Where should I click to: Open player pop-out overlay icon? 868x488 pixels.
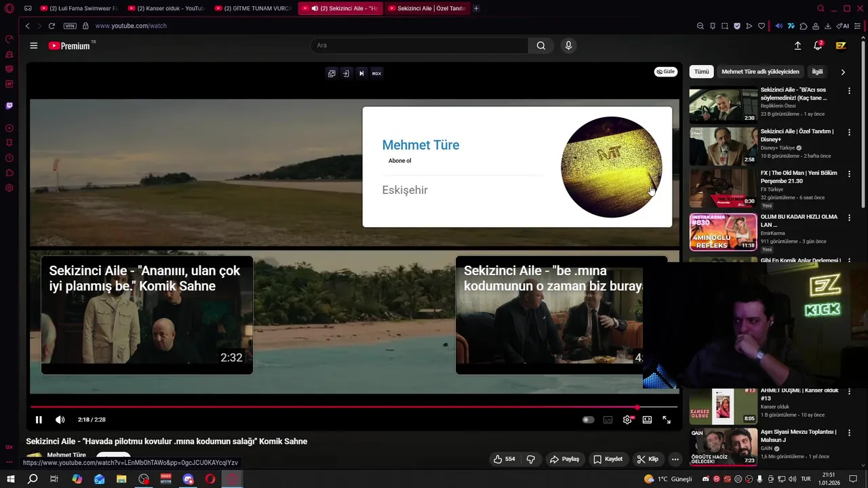(332, 73)
